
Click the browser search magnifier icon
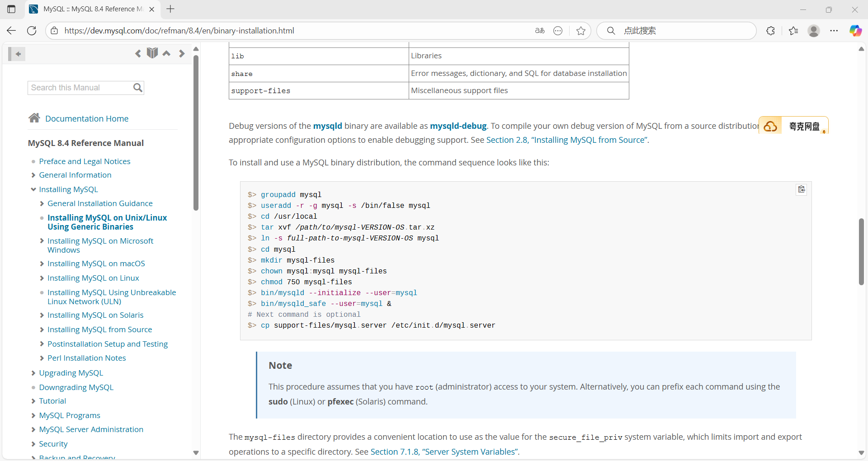[611, 31]
